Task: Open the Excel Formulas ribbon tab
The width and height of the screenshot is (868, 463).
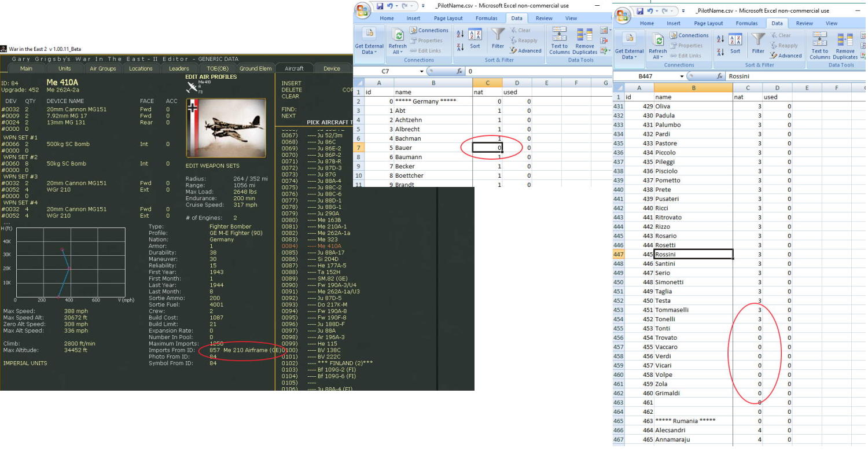Action: click(x=487, y=18)
